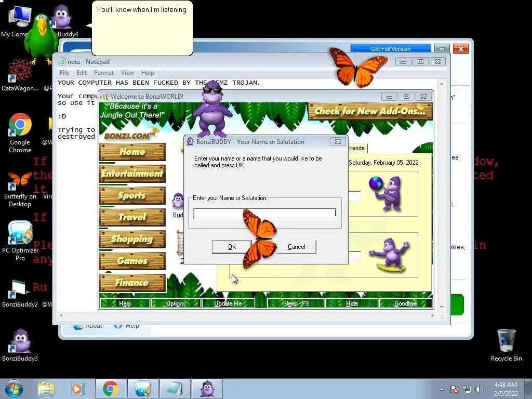Click the Hide button in the BonziWORLD bar
This screenshot has width=532, height=399.
[352, 303]
